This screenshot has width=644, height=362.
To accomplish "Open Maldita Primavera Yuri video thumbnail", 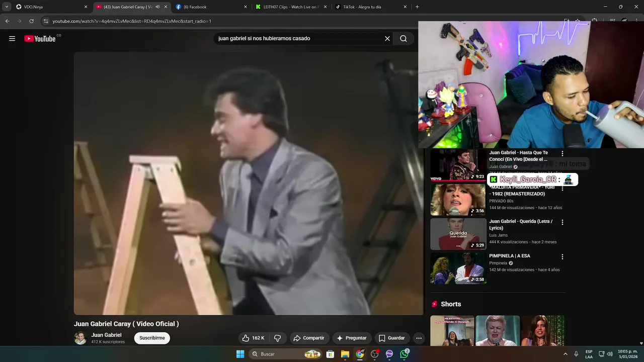I will (x=458, y=200).
